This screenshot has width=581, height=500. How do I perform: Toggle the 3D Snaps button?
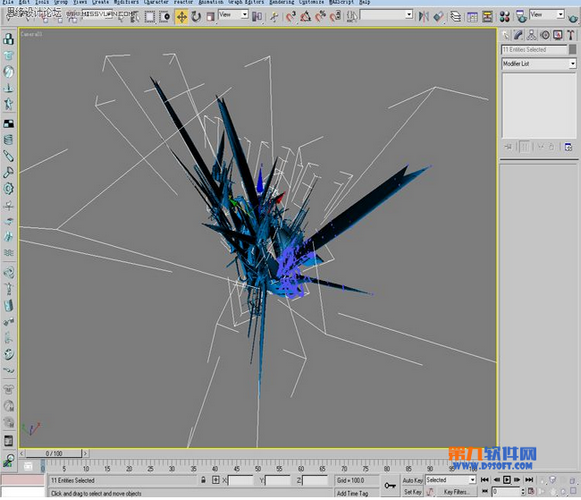(290, 17)
